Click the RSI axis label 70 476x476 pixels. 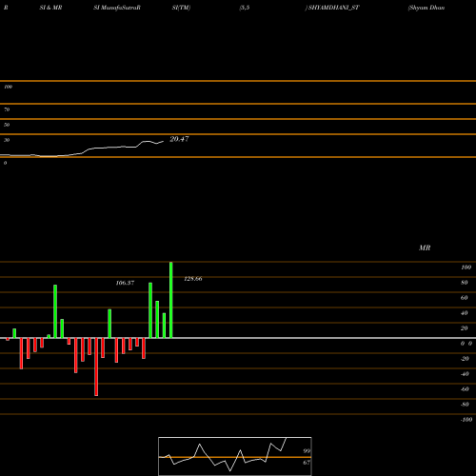point(7,109)
